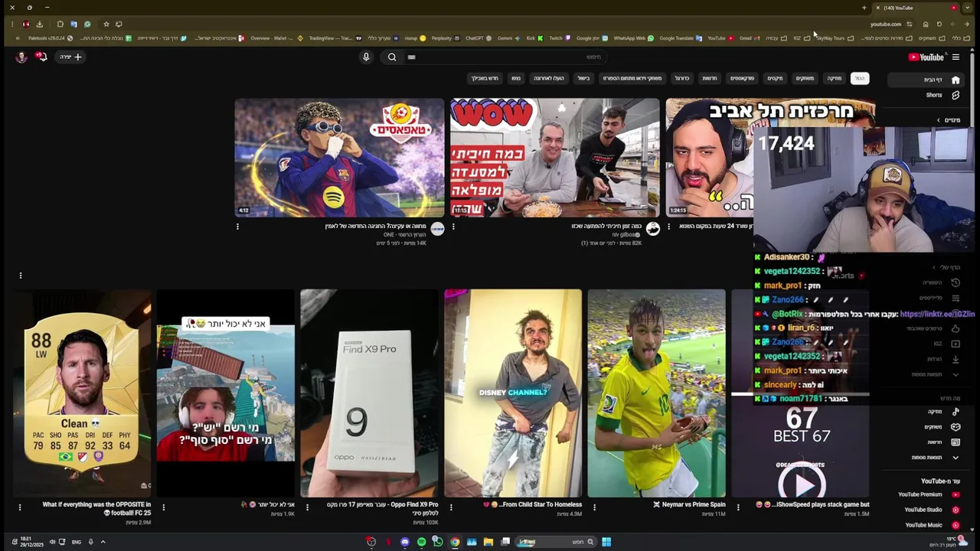
Task: Expand the Subscriptions section chevron
Action: tap(939, 120)
